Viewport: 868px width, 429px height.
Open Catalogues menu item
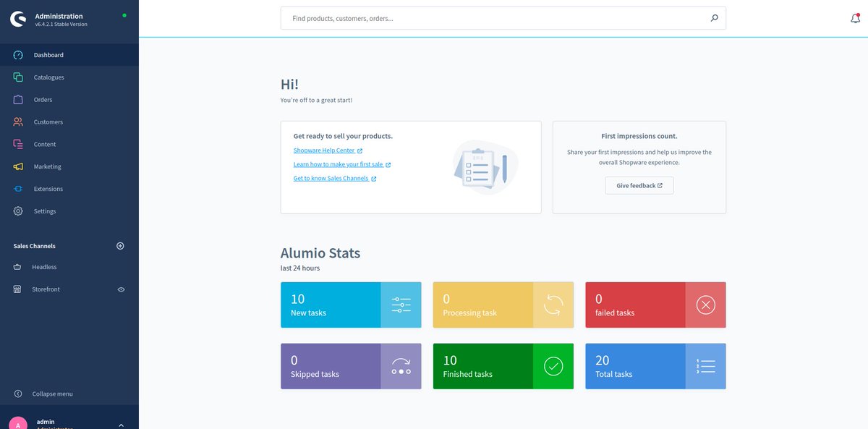pyautogui.click(x=69, y=77)
